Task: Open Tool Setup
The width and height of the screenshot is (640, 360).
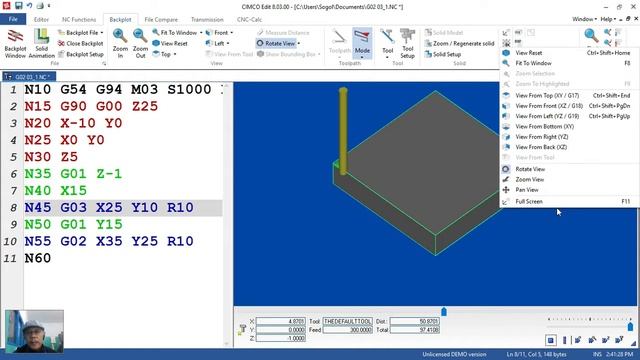Action: [x=407, y=44]
